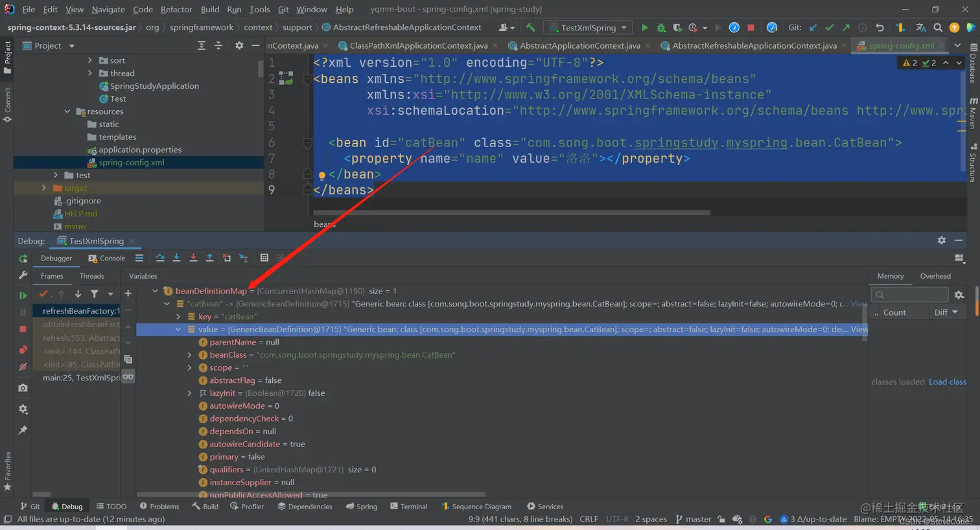This screenshot has width=980, height=530.
Task: Click Collapse All icon in Project panel
Action: (218, 45)
